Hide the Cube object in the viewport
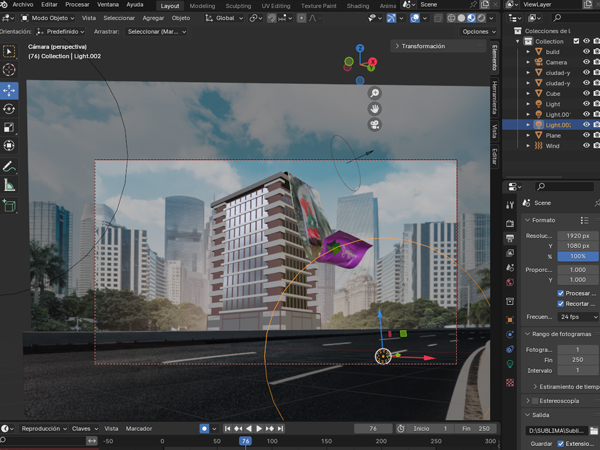600x450 pixels. pos(586,93)
